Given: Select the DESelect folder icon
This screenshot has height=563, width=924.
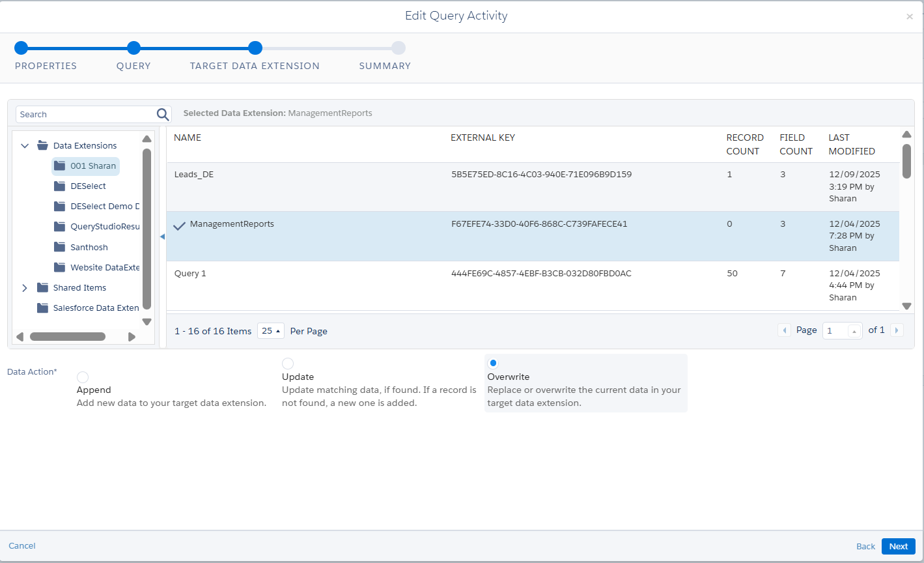Looking at the screenshot, I should [x=60, y=186].
